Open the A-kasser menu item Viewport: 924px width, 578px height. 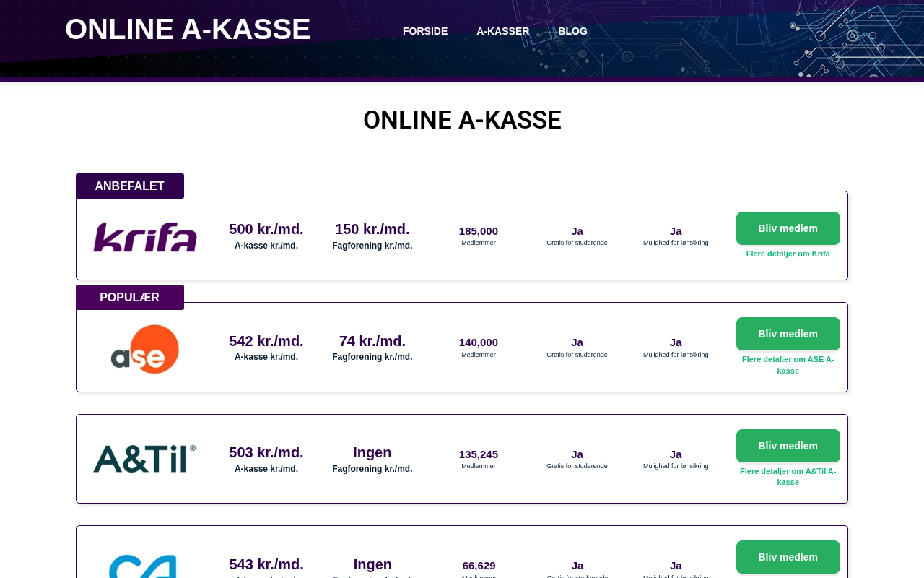click(502, 31)
